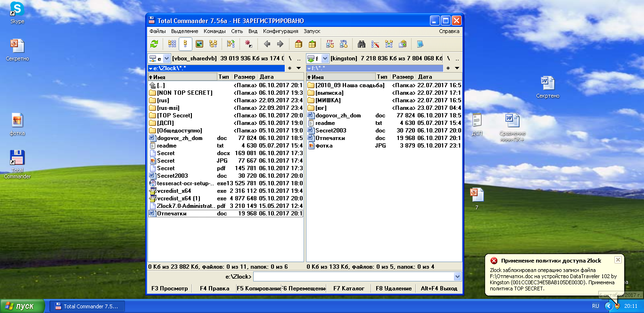This screenshot has height=313, width=644.
Task: Click the command line input field
Action: point(354,277)
